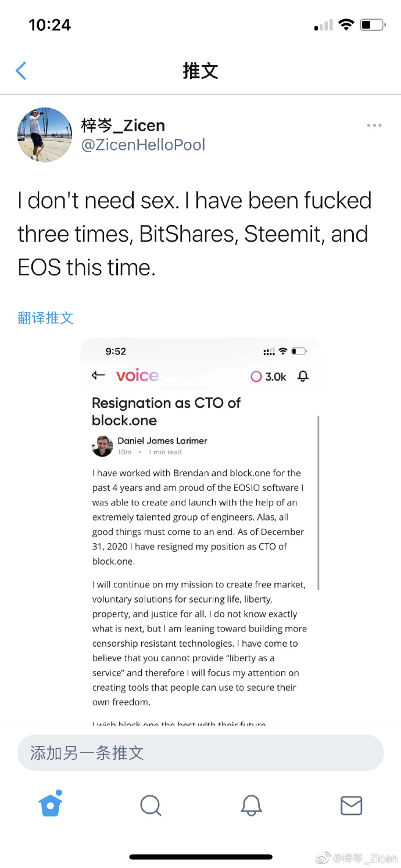Tap 翻译推文 to translate the tweet
Screen dimensions: 401x868
point(45,318)
